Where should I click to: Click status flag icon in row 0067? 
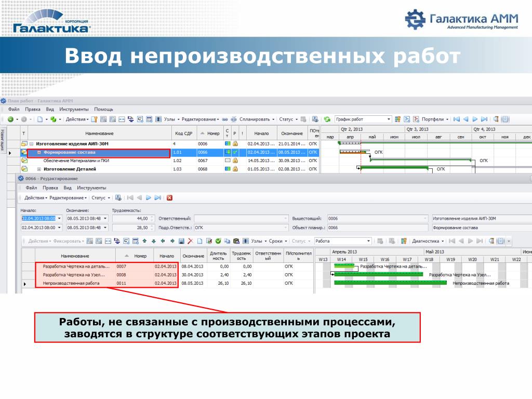(228, 161)
